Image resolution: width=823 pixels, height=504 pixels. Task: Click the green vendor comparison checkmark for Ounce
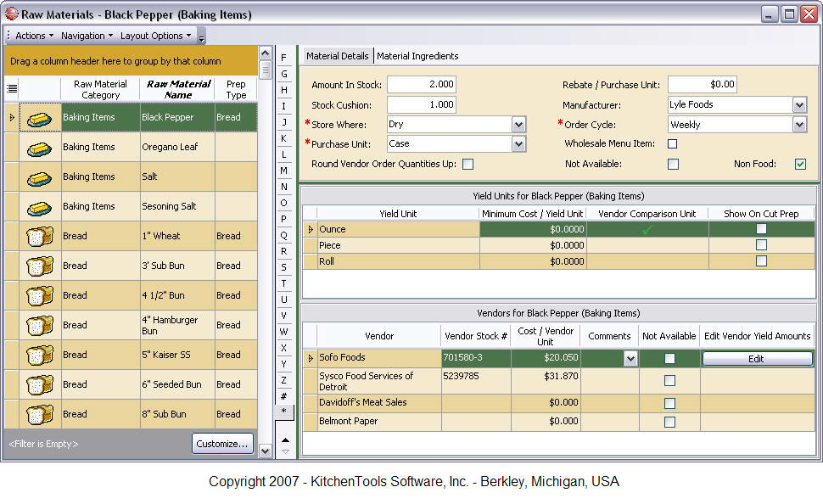click(647, 229)
